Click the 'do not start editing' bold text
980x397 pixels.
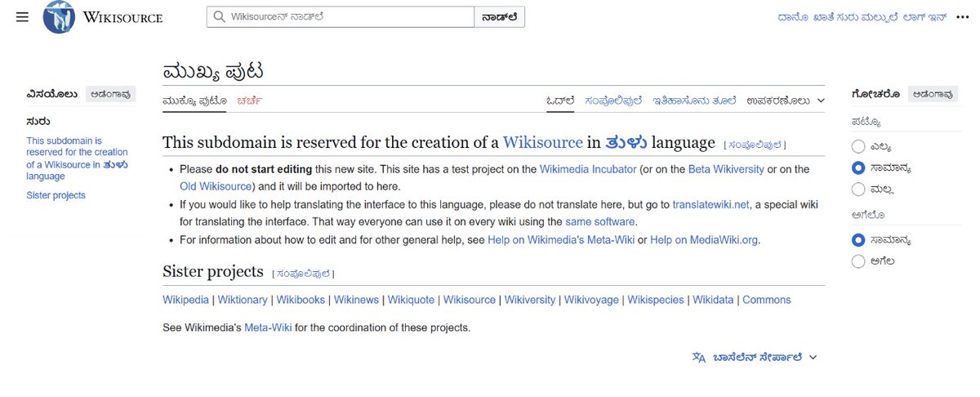[x=262, y=169]
